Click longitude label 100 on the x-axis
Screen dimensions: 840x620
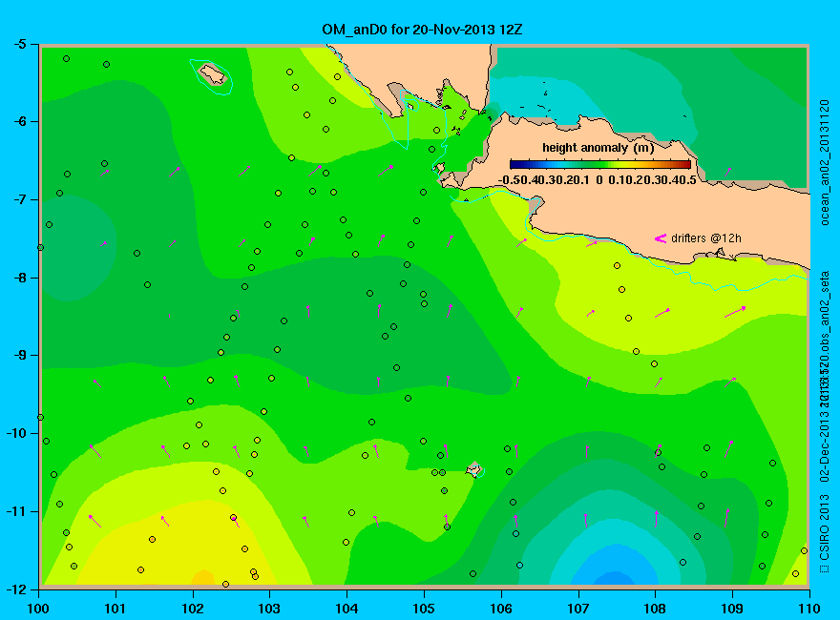[38, 609]
